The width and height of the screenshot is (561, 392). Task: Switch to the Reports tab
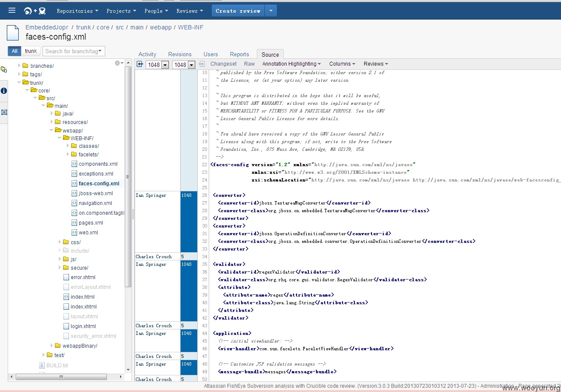point(239,54)
